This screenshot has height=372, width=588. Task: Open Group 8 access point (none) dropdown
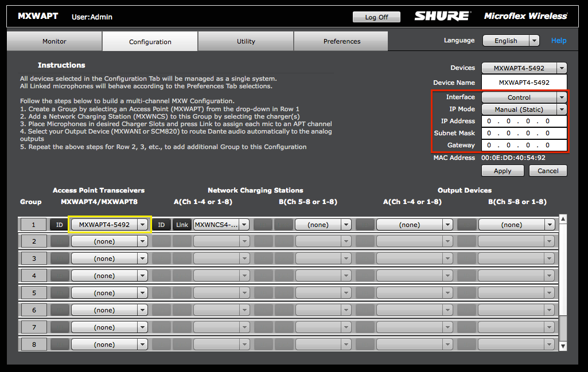[109, 344]
